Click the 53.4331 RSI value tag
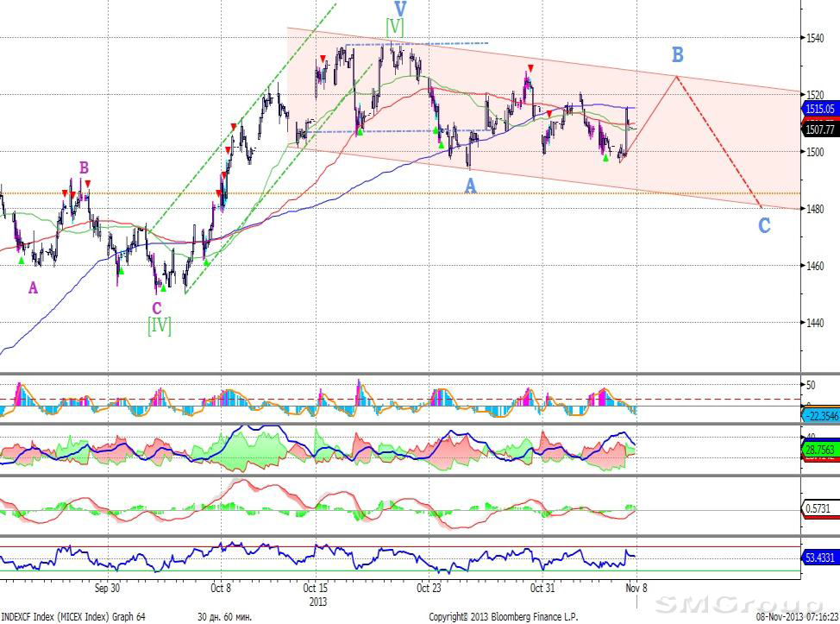840x624 pixels. tap(819, 558)
